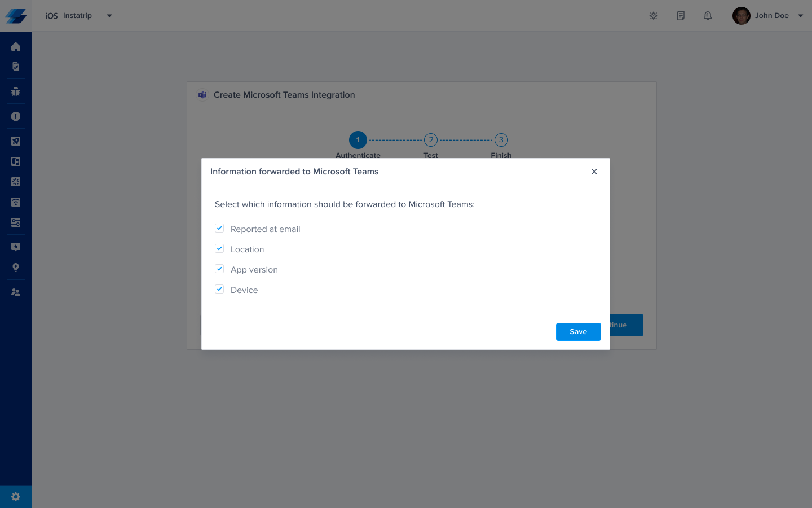This screenshot has width=812, height=508.
Task: Uncheck the Reported at email checkbox
Action: (219, 229)
